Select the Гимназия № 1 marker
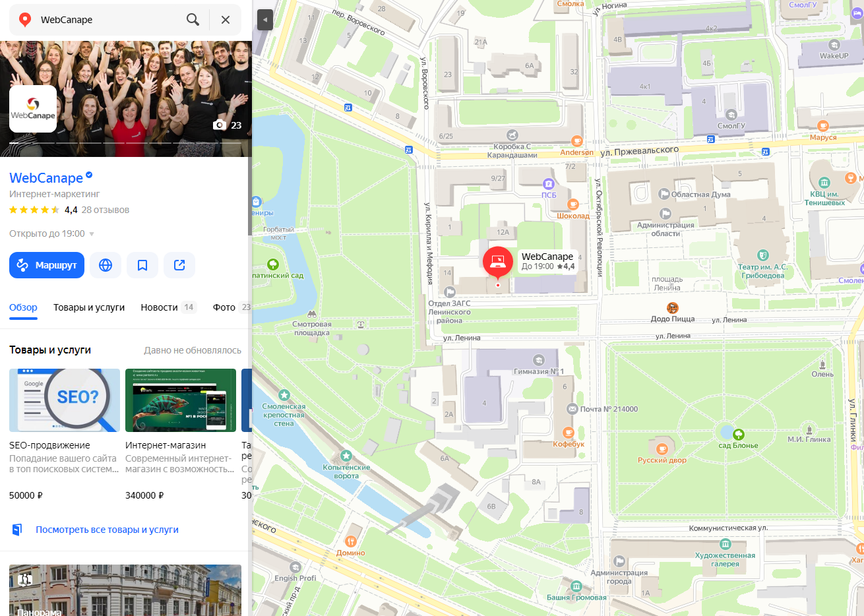Image resolution: width=864 pixels, height=616 pixels. 539,360
